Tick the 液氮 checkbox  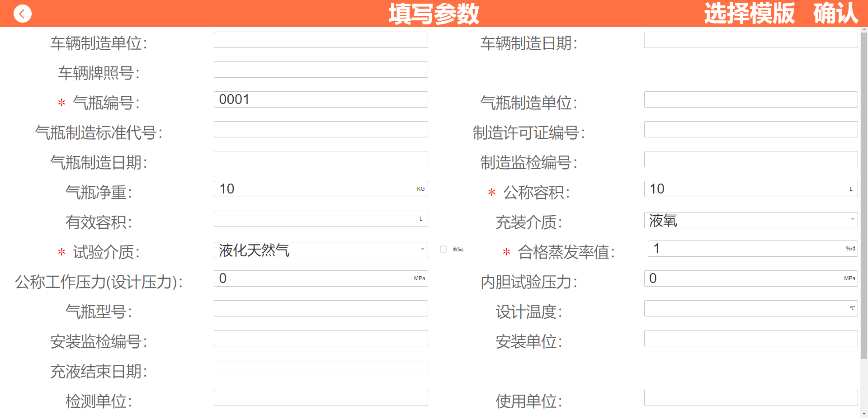(x=443, y=249)
